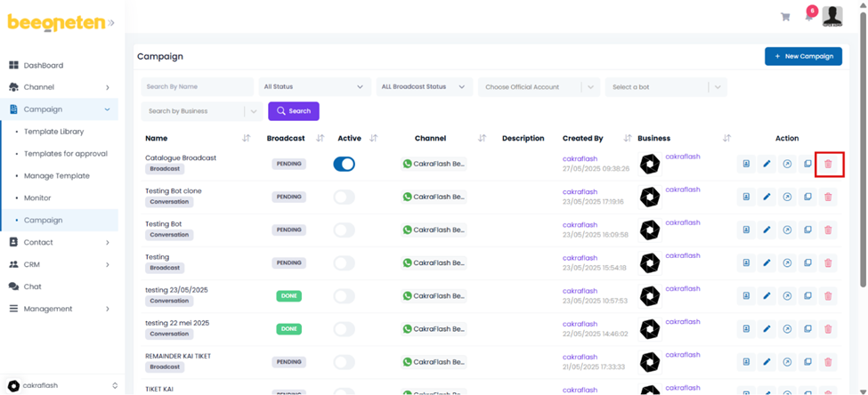This screenshot has width=868, height=395.
Task: Duplicate the Testing Bot campaign
Action: (x=807, y=230)
